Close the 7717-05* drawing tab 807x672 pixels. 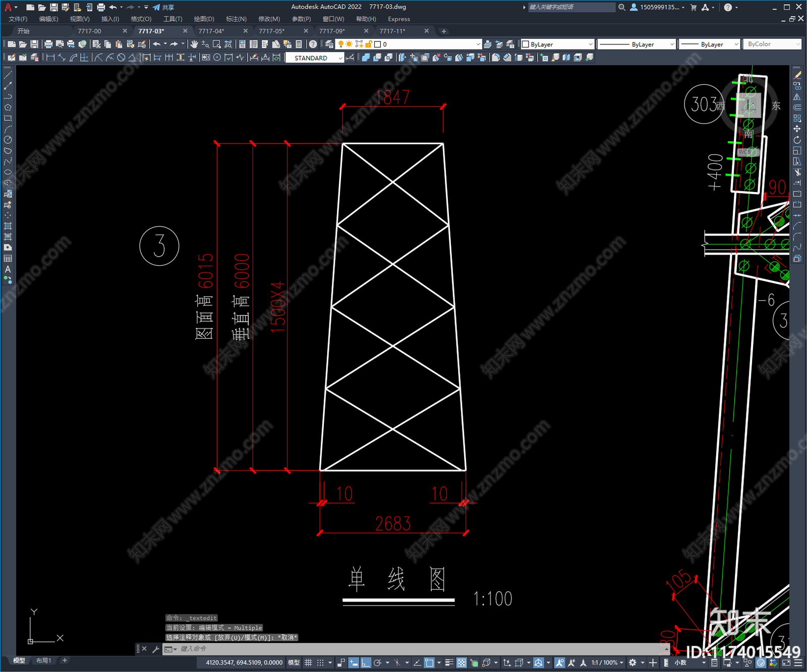[306, 31]
